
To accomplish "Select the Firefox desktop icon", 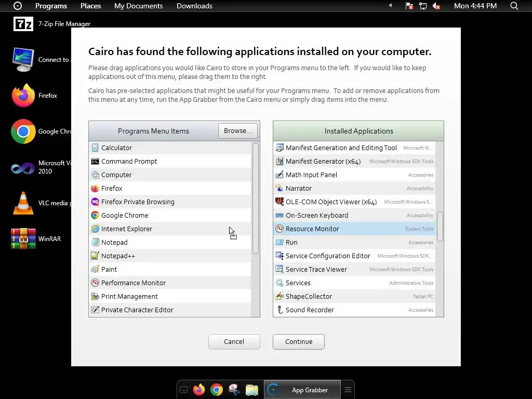I will (x=34, y=96).
